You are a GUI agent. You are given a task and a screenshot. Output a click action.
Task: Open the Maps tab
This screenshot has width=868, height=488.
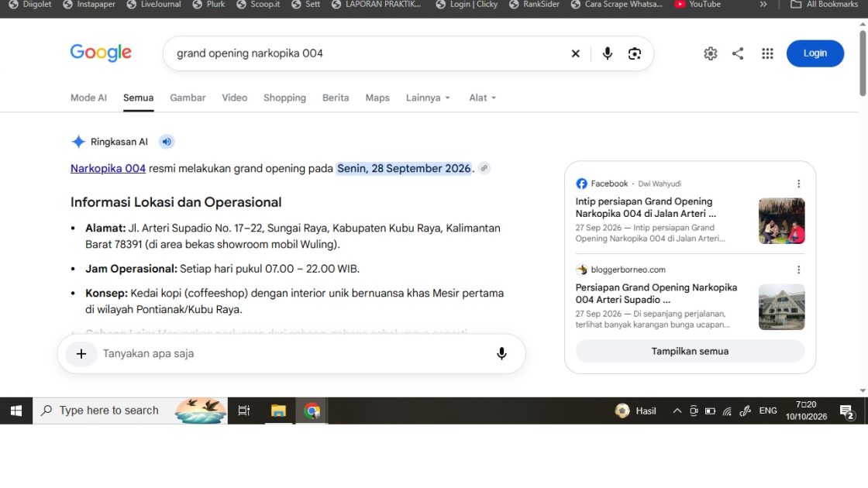tap(377, 98)
